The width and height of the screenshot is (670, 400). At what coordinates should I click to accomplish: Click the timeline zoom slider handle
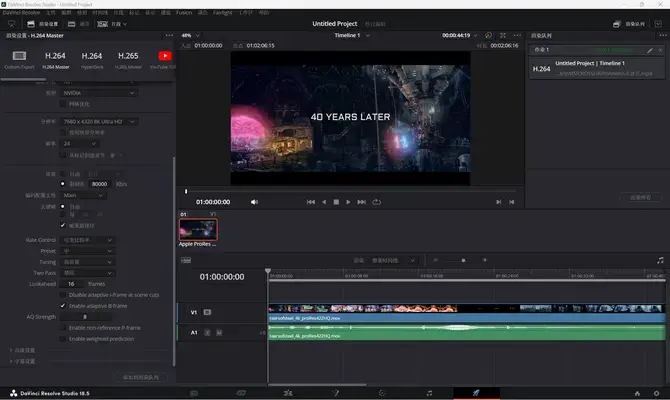pos(463,260)
